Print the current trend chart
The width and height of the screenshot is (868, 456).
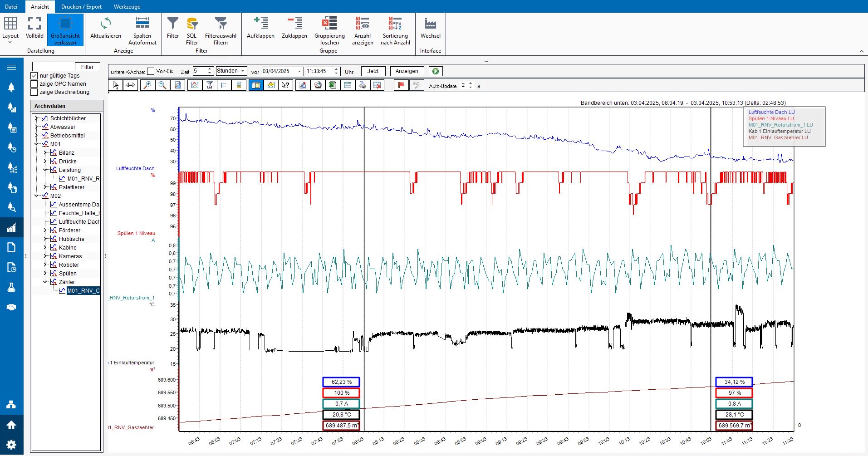[362, 85]
